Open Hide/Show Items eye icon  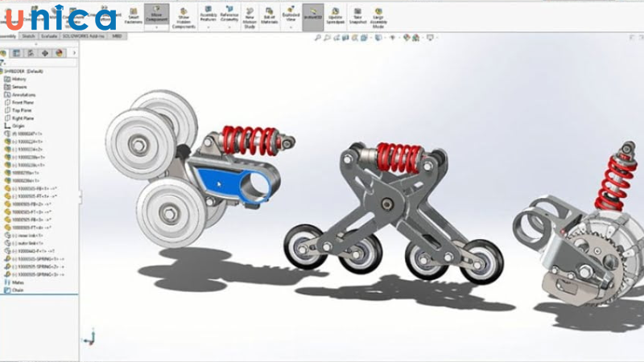(393, 38)
